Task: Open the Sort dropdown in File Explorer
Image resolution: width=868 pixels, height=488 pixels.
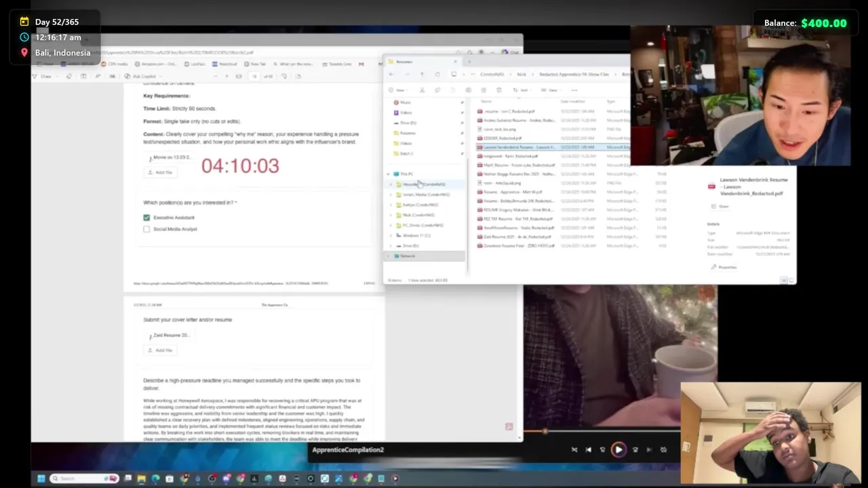Action: [x=521, y=90]
